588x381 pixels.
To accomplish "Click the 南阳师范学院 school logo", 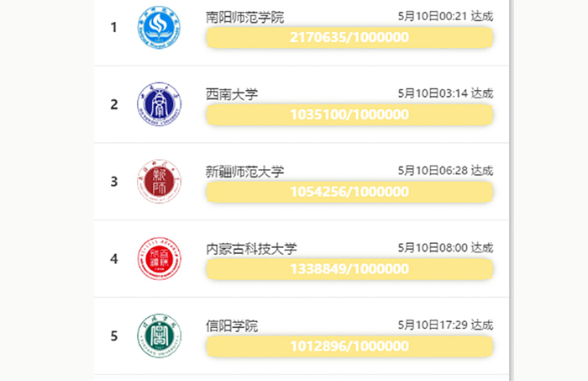I will (x=159, y=27).
